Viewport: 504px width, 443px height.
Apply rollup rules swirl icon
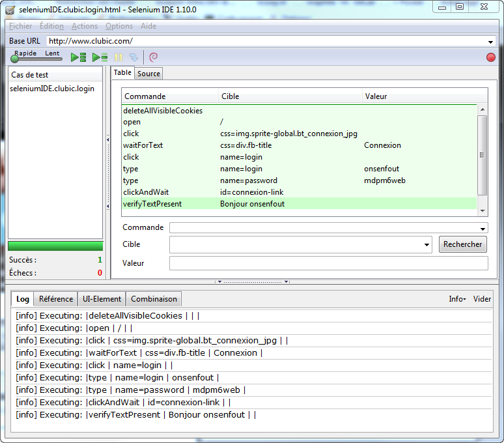[153, 57]
